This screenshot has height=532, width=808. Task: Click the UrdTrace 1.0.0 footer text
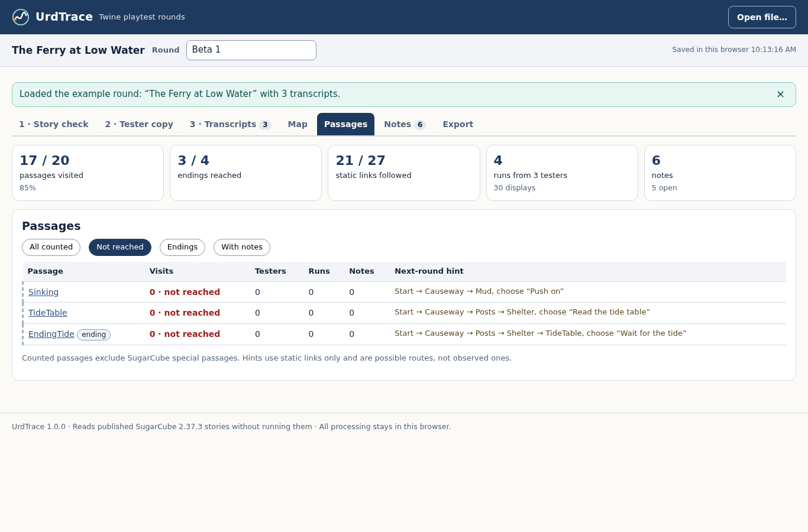pos(231,427)
